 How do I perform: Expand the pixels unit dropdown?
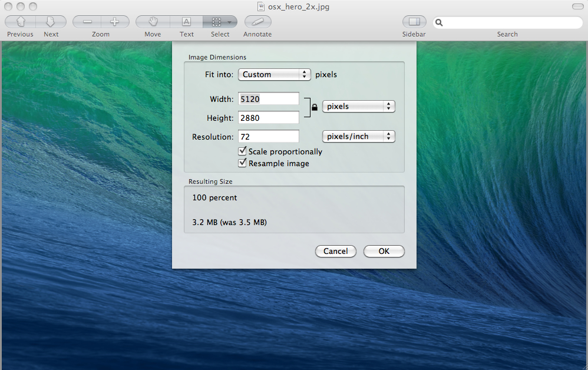[x=358, y=107]
